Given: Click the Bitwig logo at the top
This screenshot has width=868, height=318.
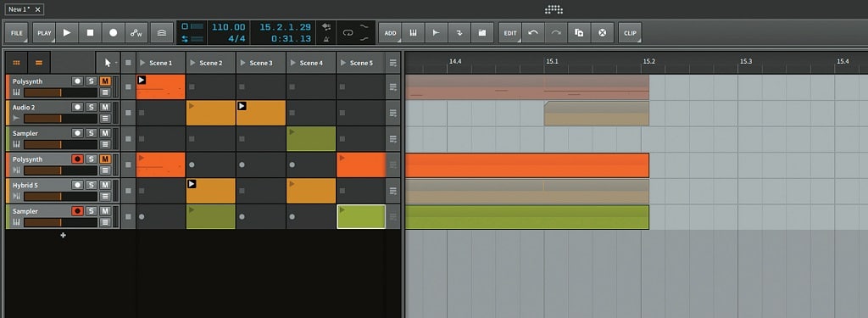Looking at the screenshot, I should (x=554, y=8).
